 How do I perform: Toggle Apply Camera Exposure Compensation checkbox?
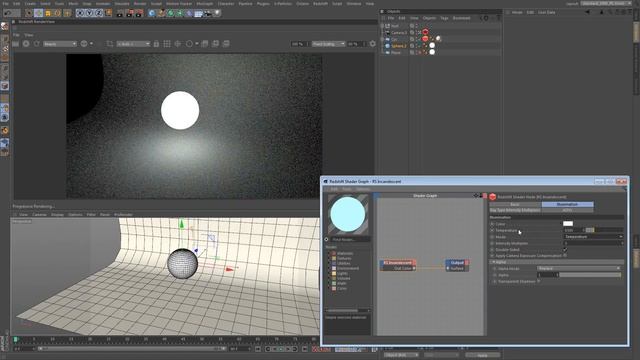coord(565,256)
